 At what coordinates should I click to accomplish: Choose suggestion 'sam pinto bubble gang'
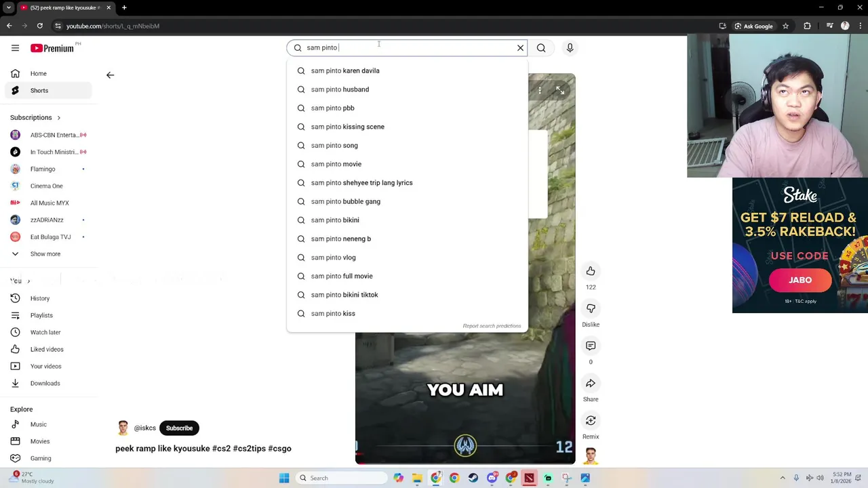(407, 201)
